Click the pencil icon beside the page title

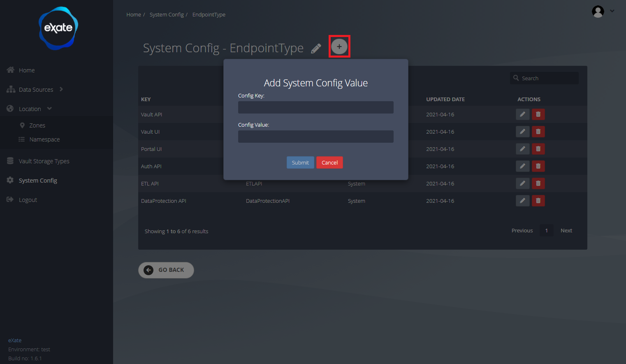(x=316, y=49)
